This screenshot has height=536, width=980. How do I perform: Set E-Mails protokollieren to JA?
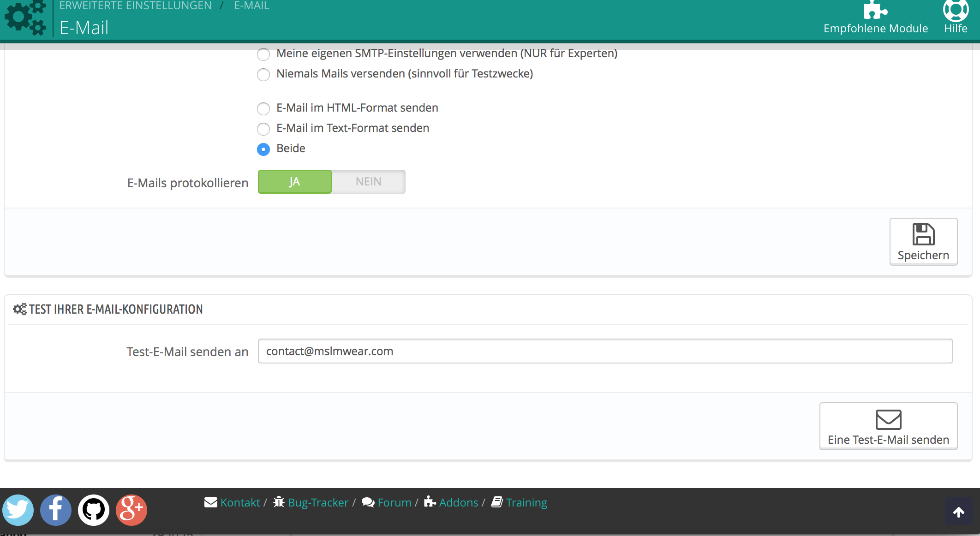coord(294,182)
